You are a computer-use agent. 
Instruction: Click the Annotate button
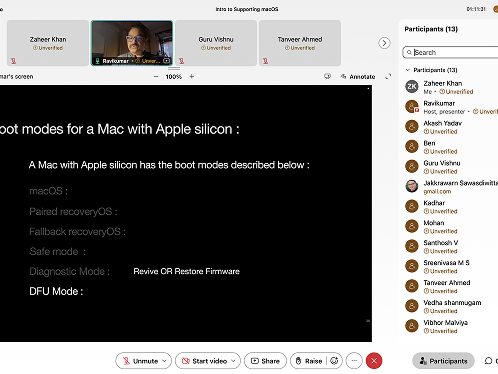[358, 77]
